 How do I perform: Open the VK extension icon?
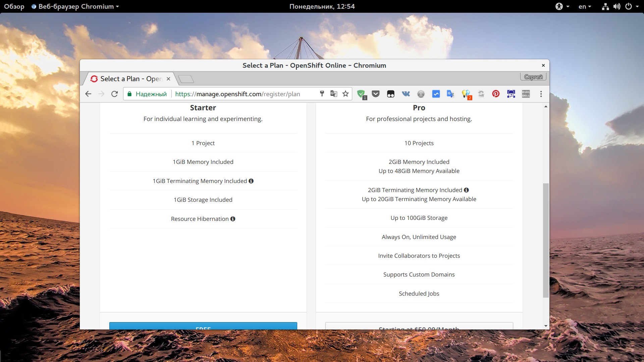tap(406, 94)
